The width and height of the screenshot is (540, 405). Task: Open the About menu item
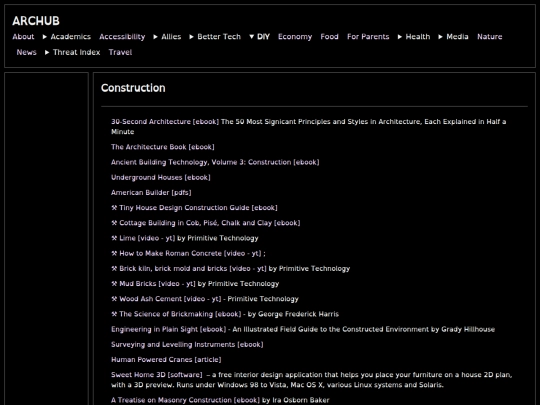click(23, 37)
